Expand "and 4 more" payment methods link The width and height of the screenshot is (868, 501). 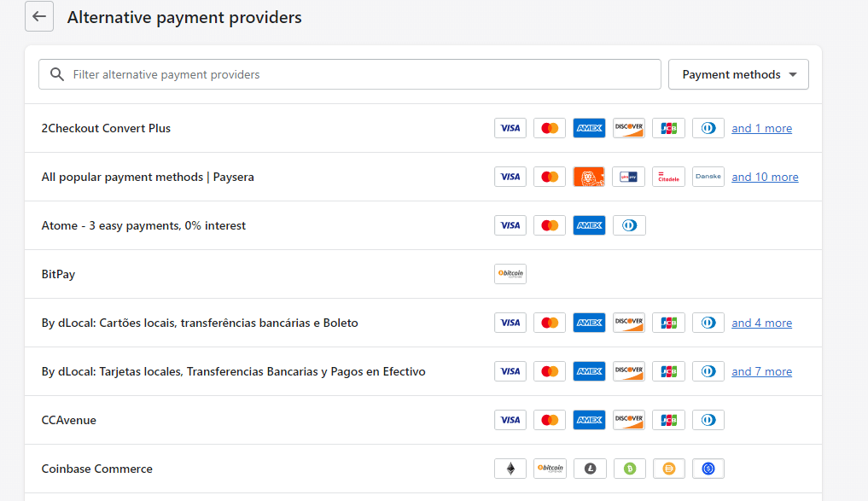(x=761, y=323)
